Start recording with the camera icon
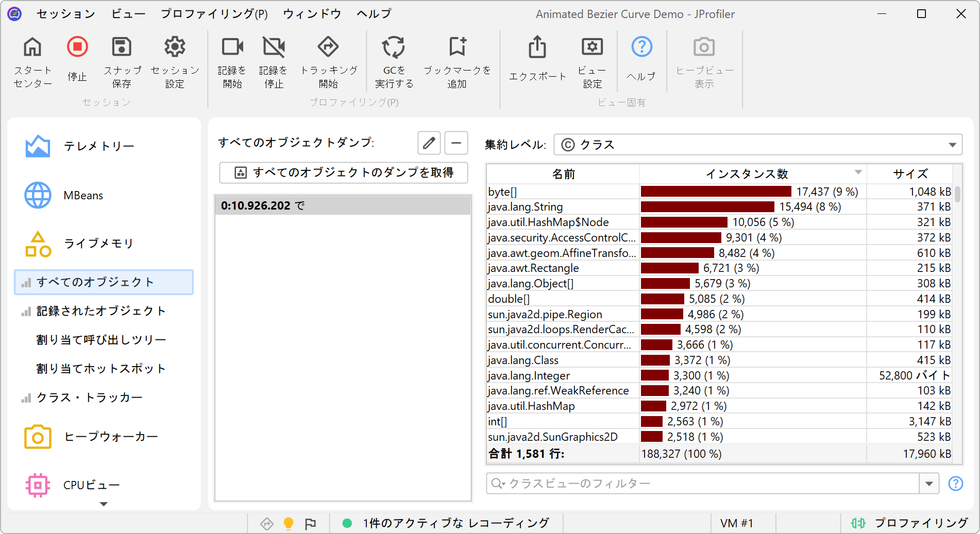This screenshot has width=980, height=534. coord(232,47)
